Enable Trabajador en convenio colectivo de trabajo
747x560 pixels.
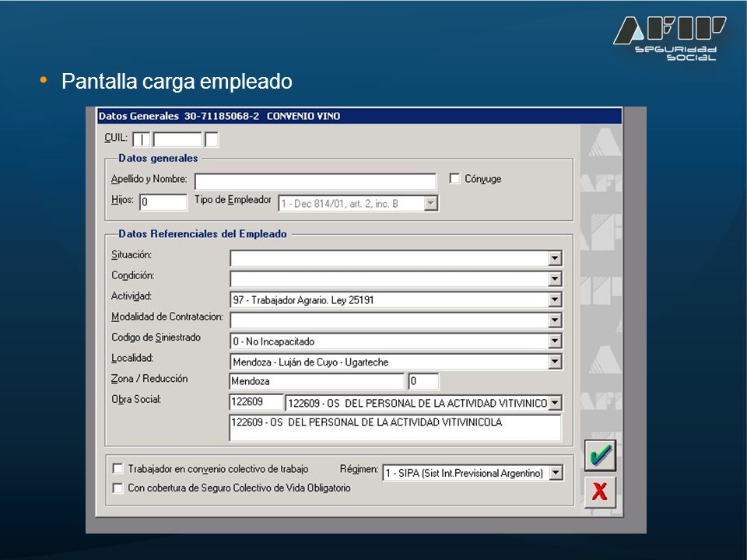pyautogui.click(x=117, y=468)
